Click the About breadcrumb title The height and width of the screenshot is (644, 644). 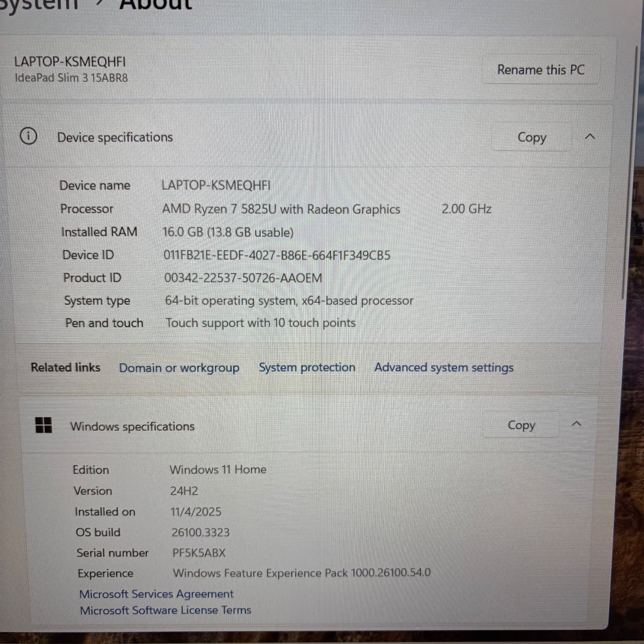coord(155,4)
